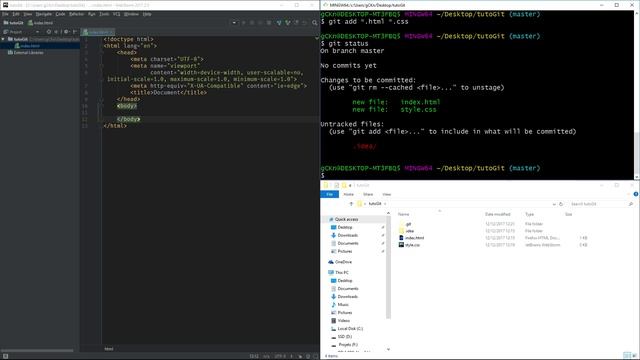Screen dimensions: 640x360
Task: Click the tutoGit breadcrumb in navigation bar
Action: [x=13, y=23]
